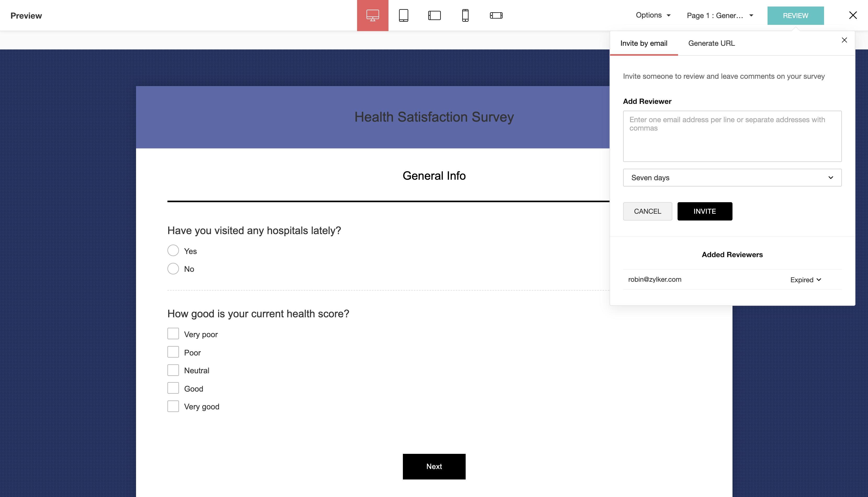Select desktop preview mode icon

372,15
